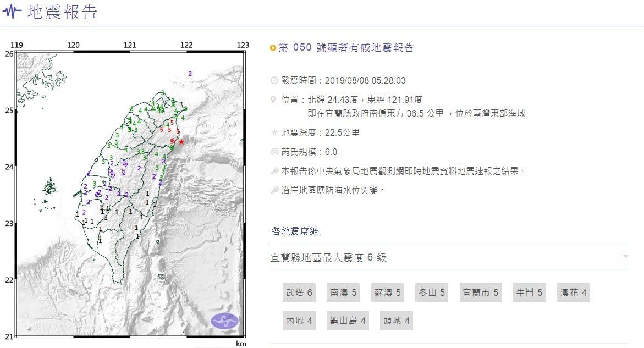Click the 各地震度級 section heading

click(295, 231)
